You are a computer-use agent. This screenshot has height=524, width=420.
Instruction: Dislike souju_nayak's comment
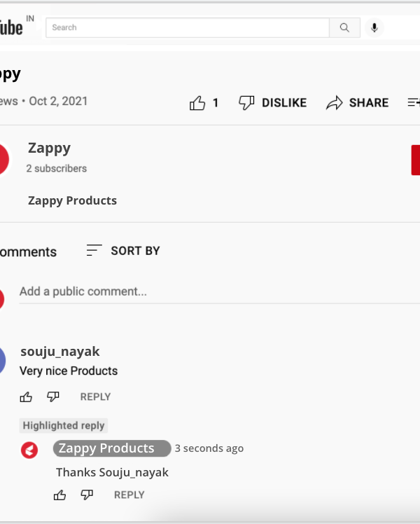53,397
